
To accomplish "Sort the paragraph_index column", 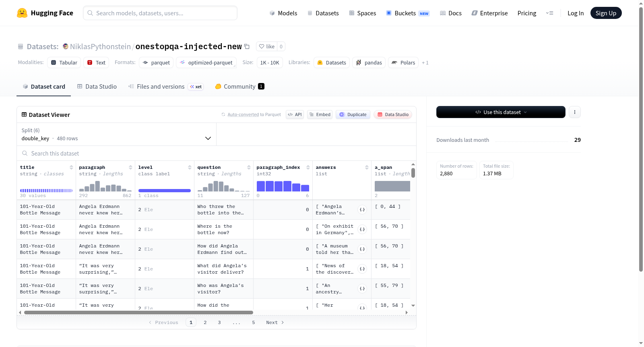I will pos(308,167).
